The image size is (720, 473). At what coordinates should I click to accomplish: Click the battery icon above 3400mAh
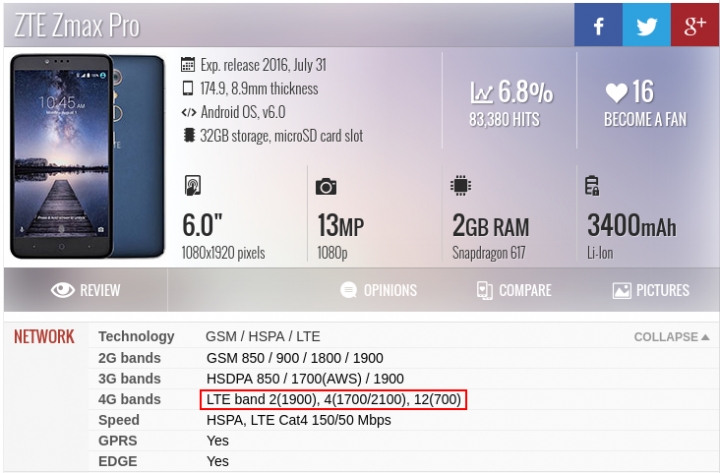[592, 186]
